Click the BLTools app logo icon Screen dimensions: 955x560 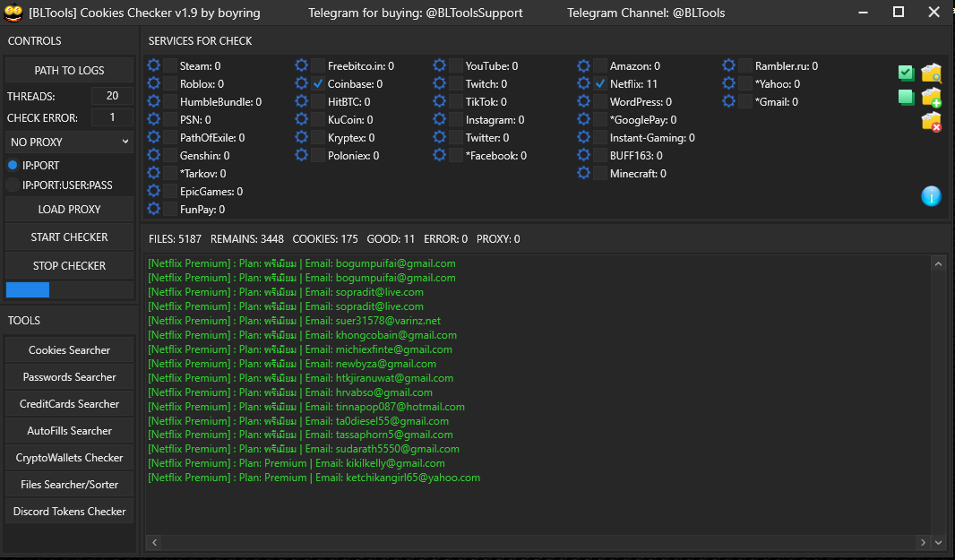(13, 13)
